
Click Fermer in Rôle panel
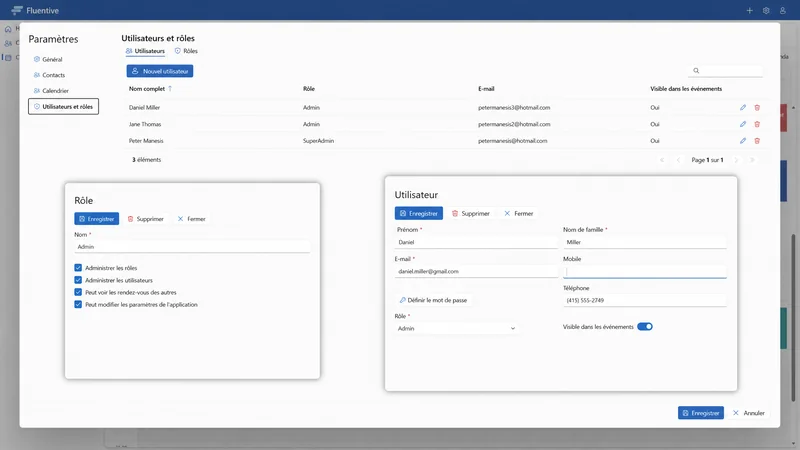pos(191,219)
